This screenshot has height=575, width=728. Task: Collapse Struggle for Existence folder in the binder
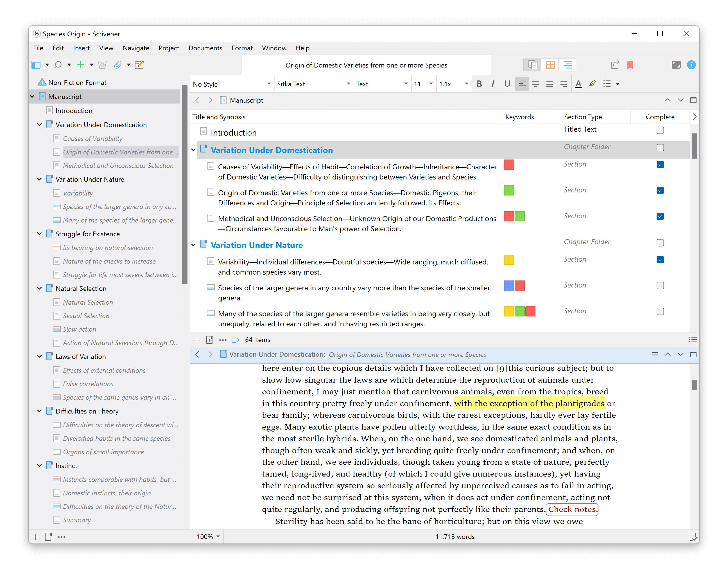pyautogui.click(x=39, y=234)
